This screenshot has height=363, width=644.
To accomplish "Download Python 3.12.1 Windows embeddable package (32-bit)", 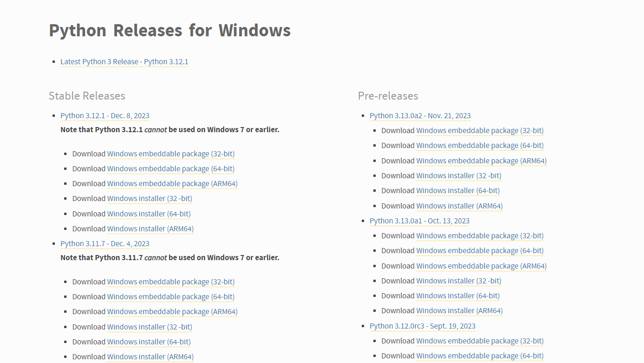I will coord(171,154).
